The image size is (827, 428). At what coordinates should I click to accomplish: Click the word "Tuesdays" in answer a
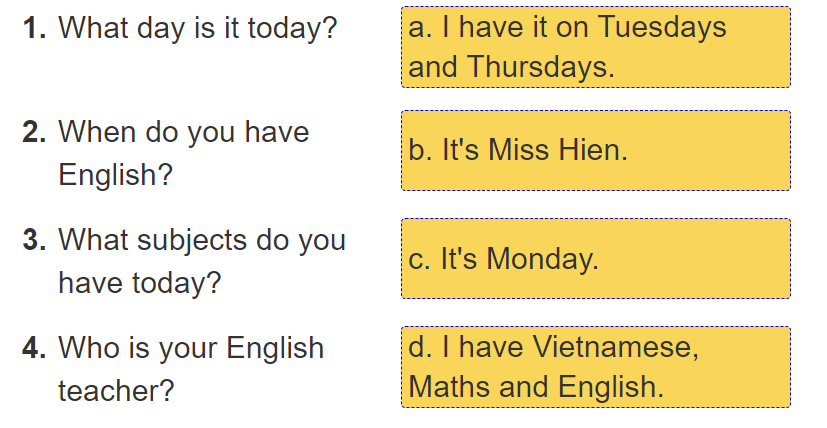[x=662, y=27]
